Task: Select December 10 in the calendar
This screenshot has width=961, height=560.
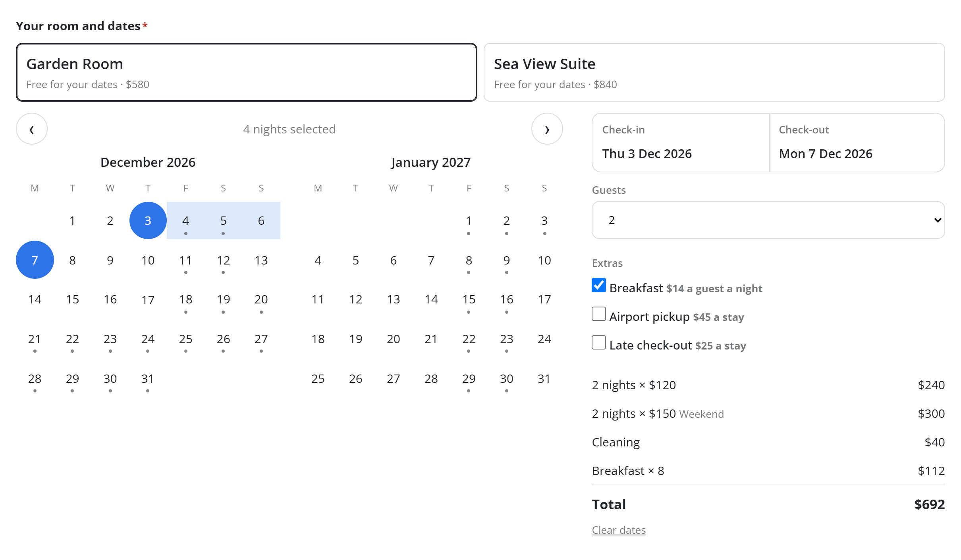Action: pyautogui.click(x=148, y=260)
